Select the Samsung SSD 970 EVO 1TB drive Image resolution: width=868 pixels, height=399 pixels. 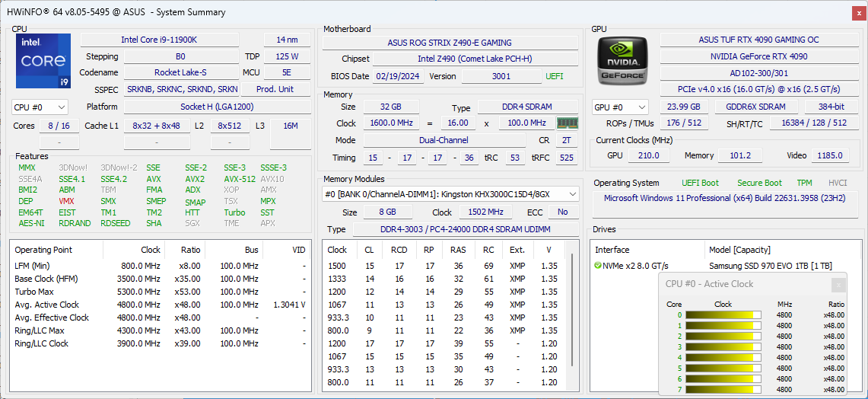point(770,266)
